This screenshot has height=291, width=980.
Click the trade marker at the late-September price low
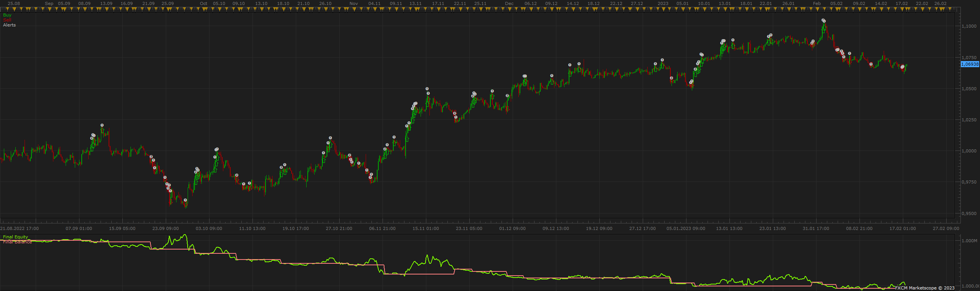click(185, 200)
